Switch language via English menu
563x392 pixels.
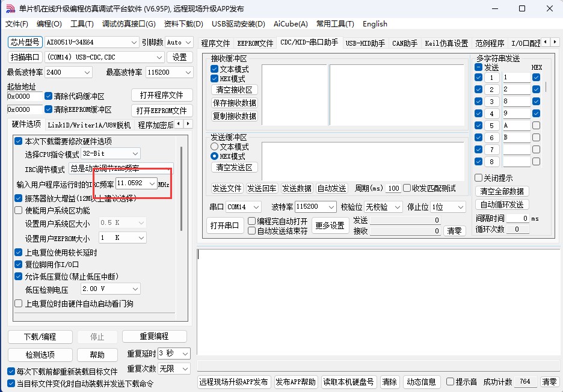coord(375,23)
